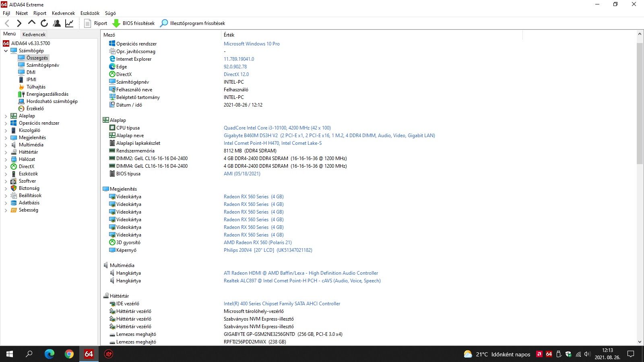Click the AIDA64 taskbar button
Viewport: 644px width, 362px height.
pyautogui.click(x=89, y=354)
